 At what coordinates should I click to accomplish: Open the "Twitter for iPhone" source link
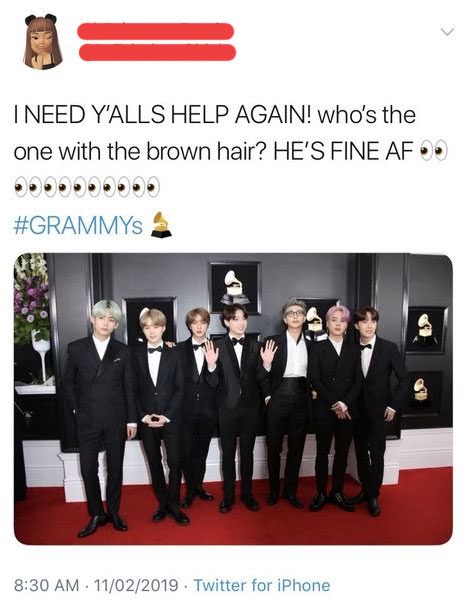tap(262, 585)
